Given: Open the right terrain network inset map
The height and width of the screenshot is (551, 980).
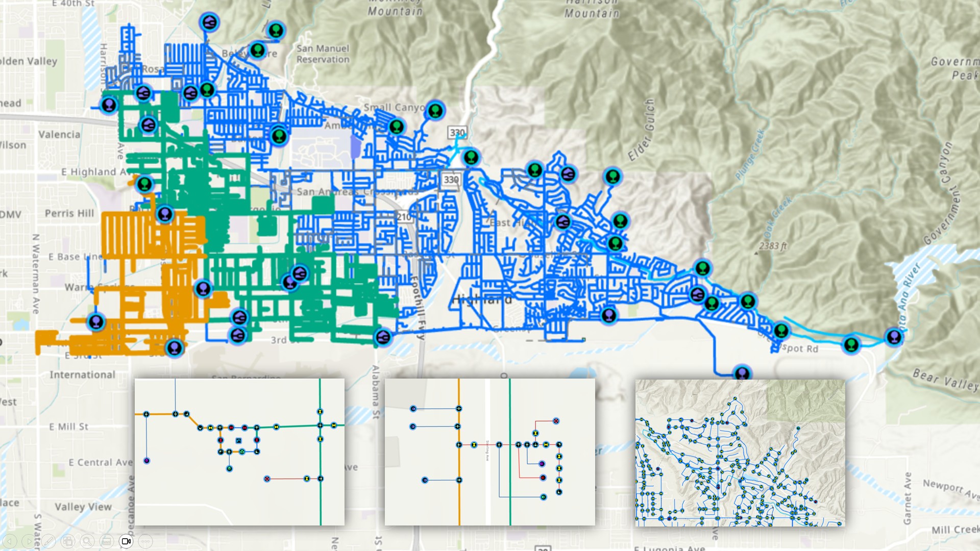Looking at the screenshot, I should (x=740, y=453).
